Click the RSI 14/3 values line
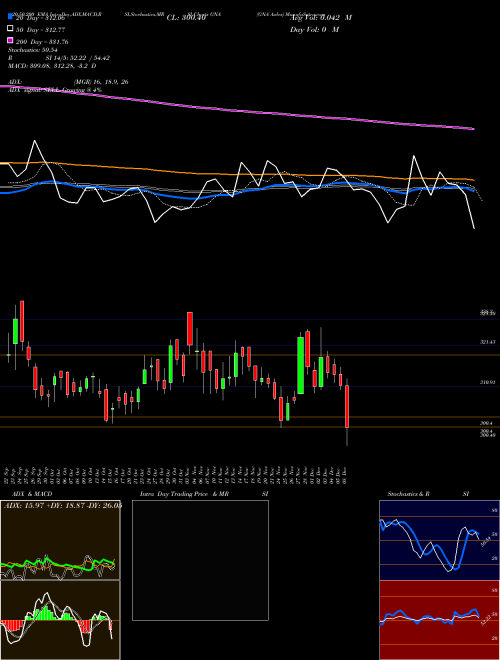Image resolution: width=500 pixels, height=660 pixels. coord(59,58)
